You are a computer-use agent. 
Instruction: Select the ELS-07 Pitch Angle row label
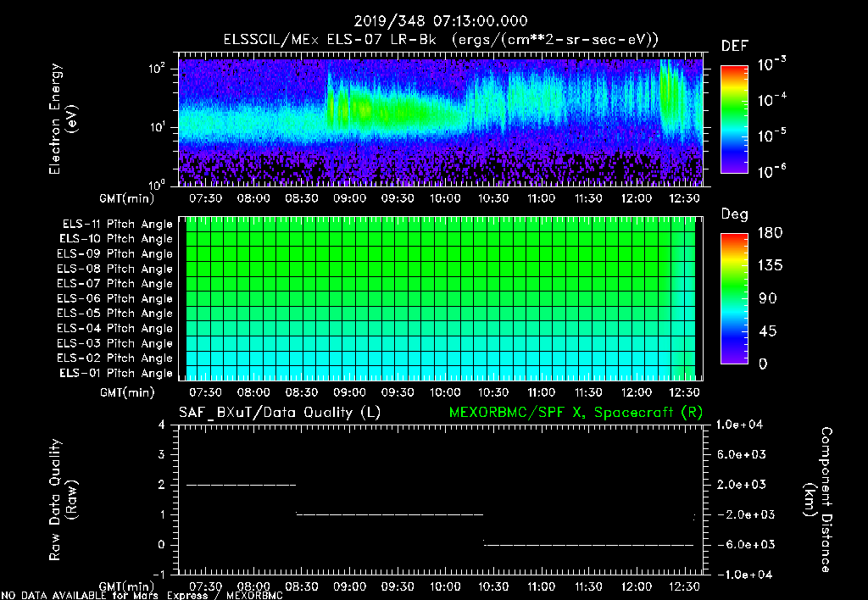point(115,284)
